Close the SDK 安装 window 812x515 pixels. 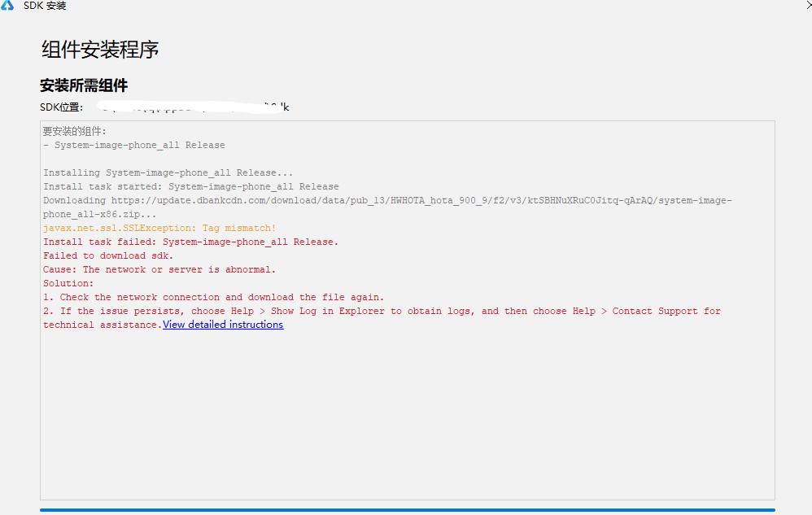pyautogui.click(x=806, y=3)
